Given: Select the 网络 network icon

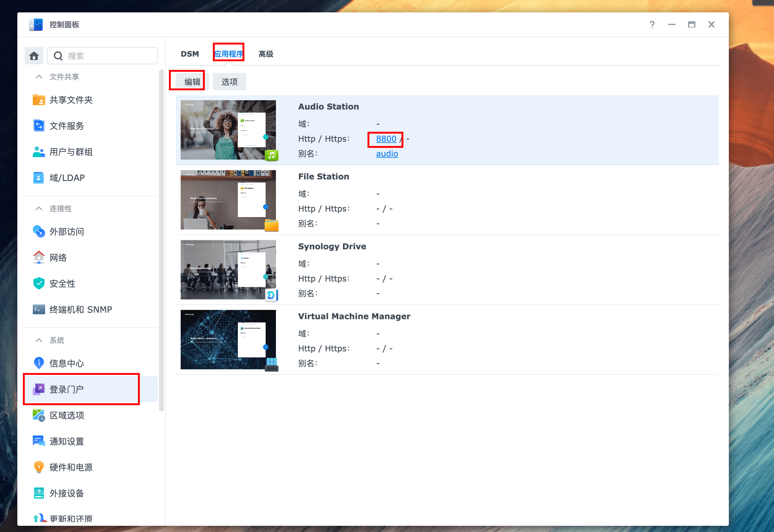Looking at the screenshot, I should [x=39, y=257].
